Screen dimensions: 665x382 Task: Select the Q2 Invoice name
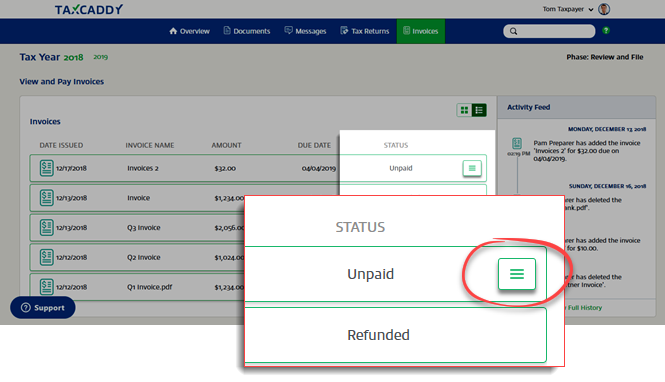click(144, 257)
